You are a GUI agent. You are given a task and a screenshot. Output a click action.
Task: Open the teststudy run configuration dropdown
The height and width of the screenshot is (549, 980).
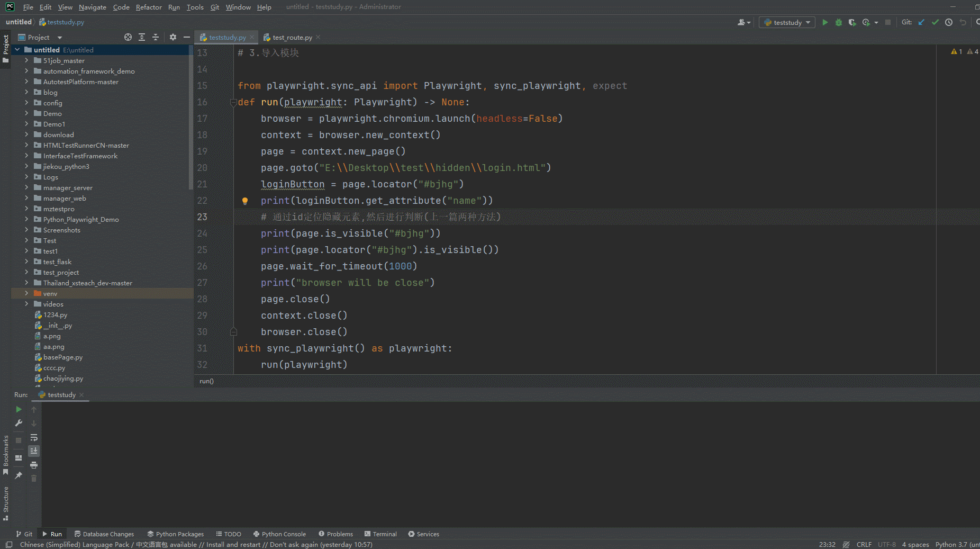click(x=787, y=22)
